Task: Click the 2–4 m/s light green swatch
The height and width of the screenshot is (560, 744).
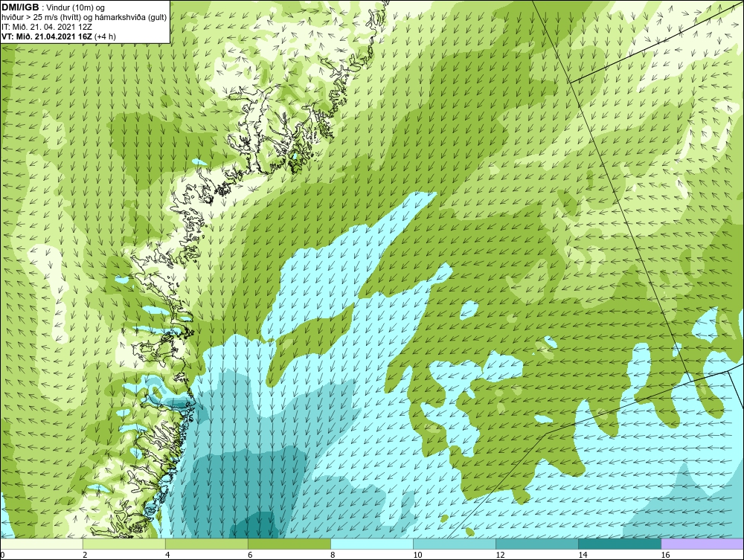Action: pos(124,544)
